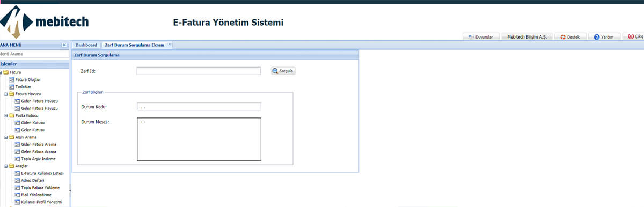Click the magnifier icon on Sorgula

275,71
